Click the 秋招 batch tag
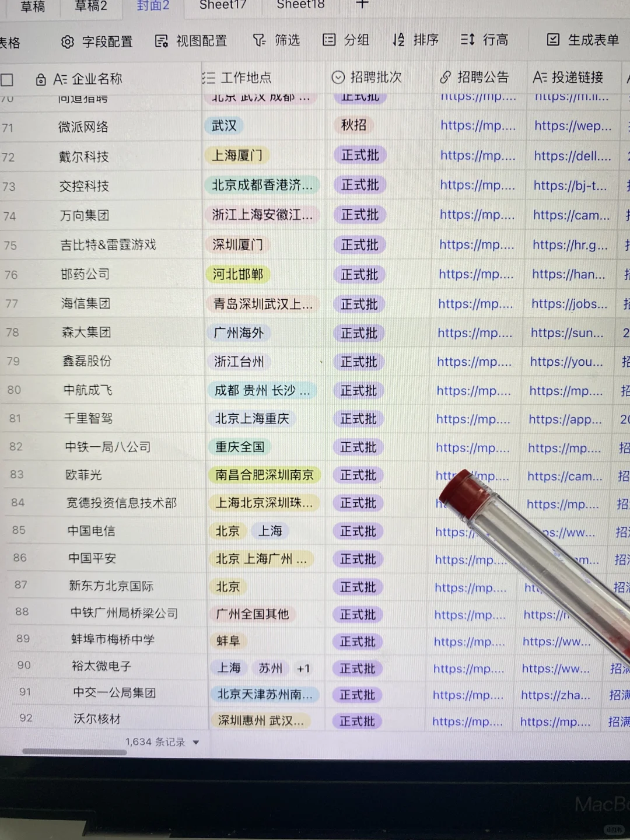Screen dimensions: 630x840 [354, 125]
